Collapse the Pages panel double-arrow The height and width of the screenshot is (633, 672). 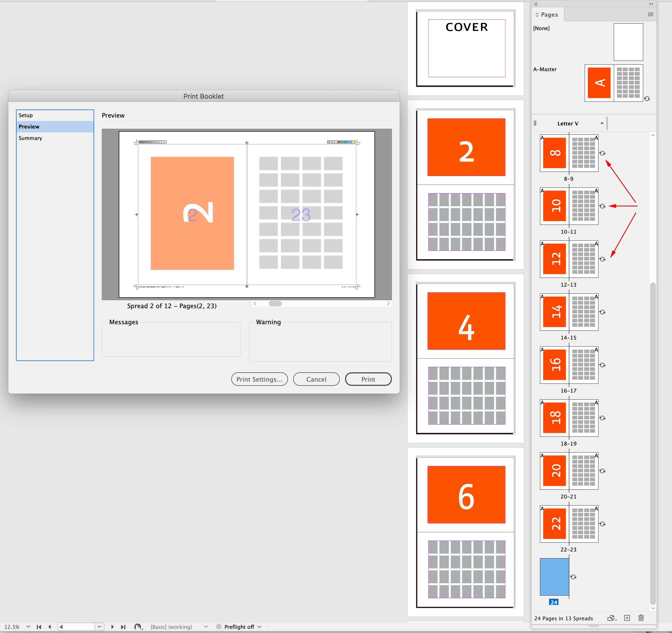(651, 4)
